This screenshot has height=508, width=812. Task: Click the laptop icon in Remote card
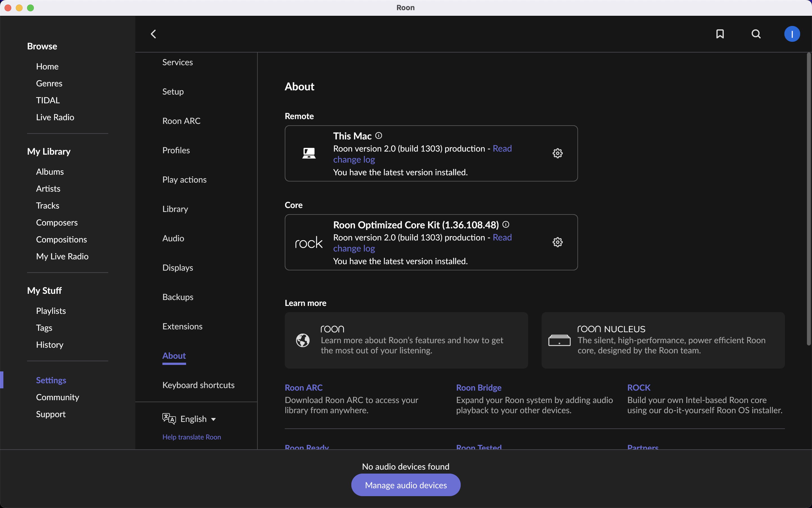pos(309,153)
